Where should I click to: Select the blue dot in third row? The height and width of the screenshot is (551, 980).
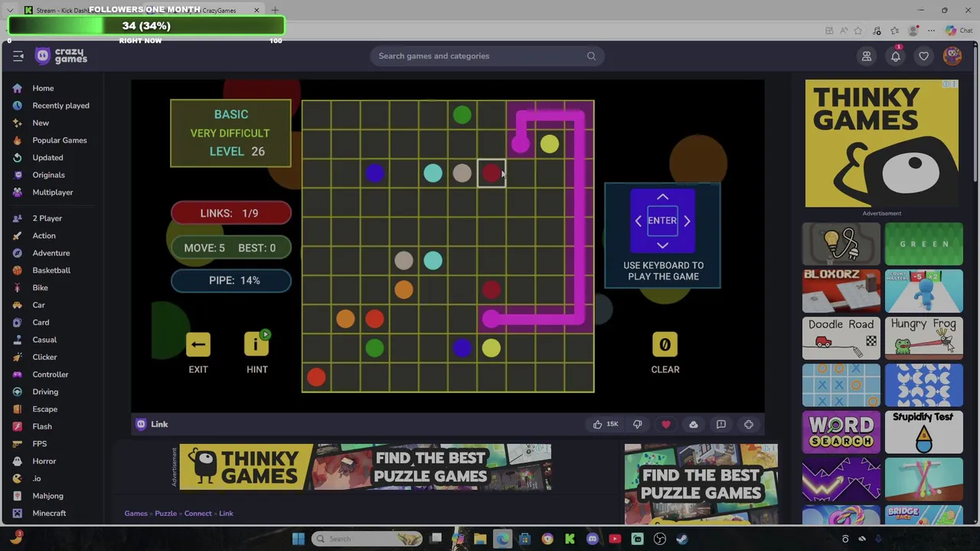point(374,174)
